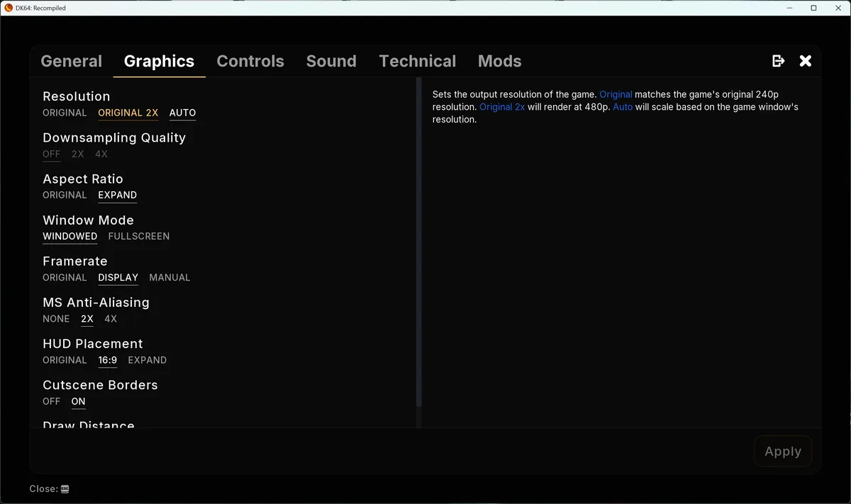The height and width of the screenshot is (504, 851).
Task: Click the Apply button
Action: (783, 452)
